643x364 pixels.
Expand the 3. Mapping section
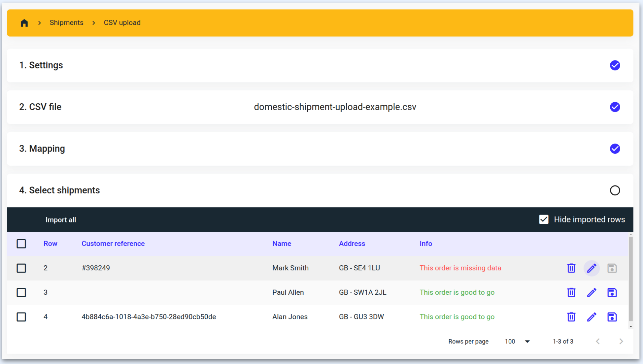[x=42, y=149]
